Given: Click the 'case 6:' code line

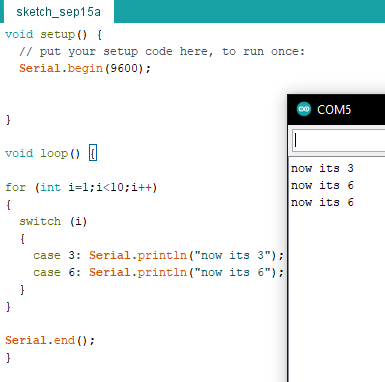Looking at the screenshot, I should (x=158, y=273).
